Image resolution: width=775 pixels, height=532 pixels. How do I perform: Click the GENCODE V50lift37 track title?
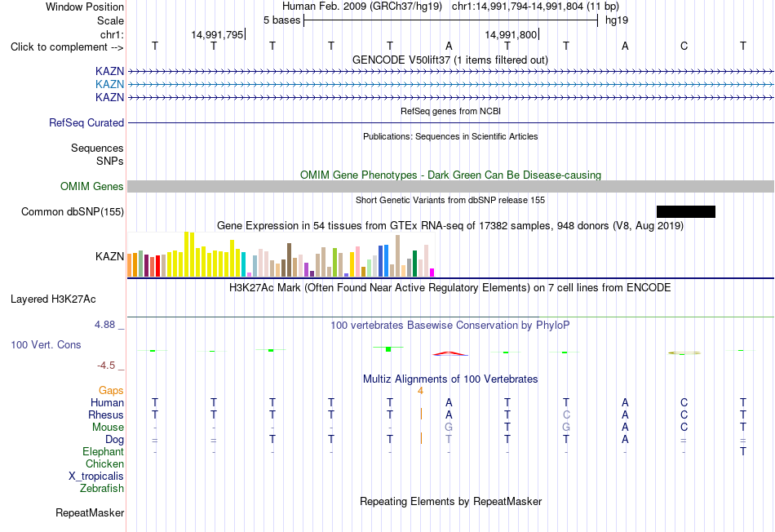click(x=449, y=60)
